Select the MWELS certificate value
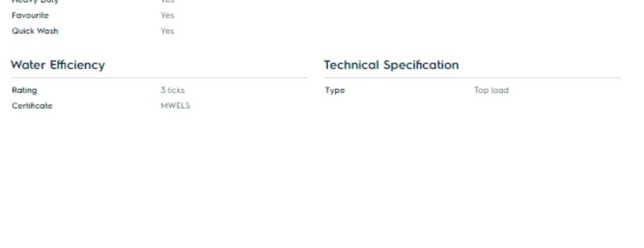This screenshot has height=248, width=644. tap(175, 106)
